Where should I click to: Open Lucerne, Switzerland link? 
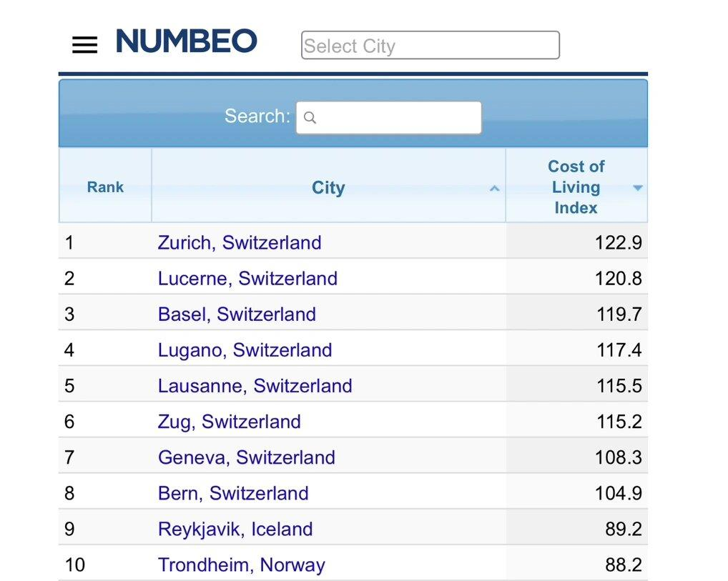pyautogui.click(x=247, y=279)
